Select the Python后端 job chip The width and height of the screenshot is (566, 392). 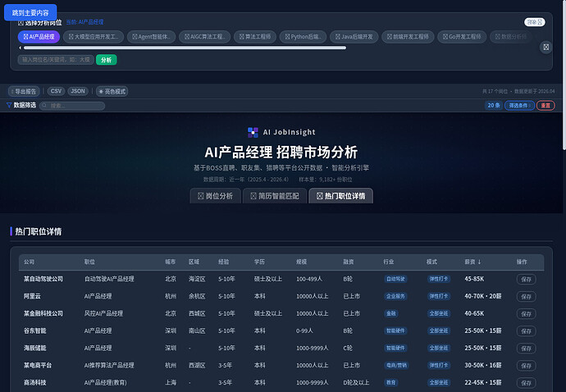(303, 36)
